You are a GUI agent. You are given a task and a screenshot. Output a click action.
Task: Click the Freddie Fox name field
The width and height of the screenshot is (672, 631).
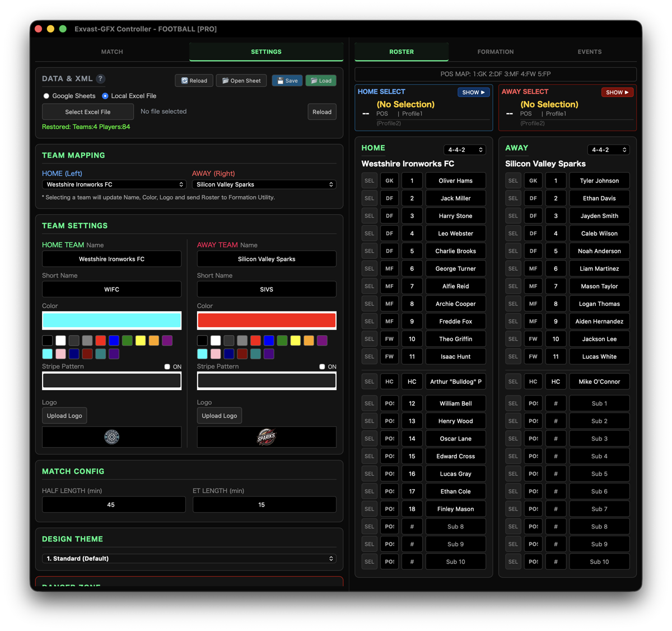point(456,321)
